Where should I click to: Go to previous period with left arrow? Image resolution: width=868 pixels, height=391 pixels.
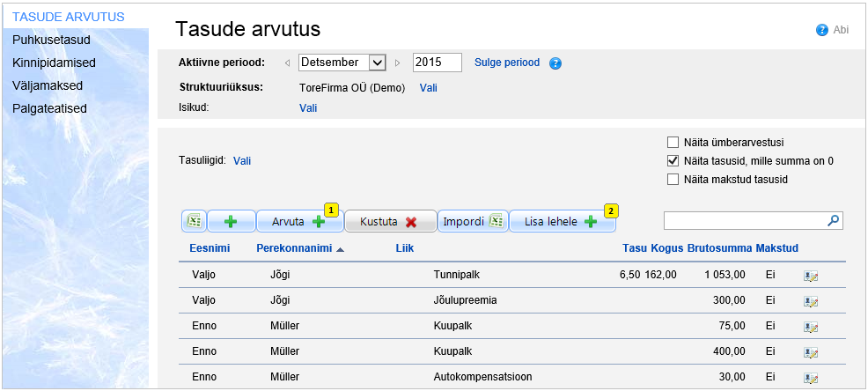(287, 63)
